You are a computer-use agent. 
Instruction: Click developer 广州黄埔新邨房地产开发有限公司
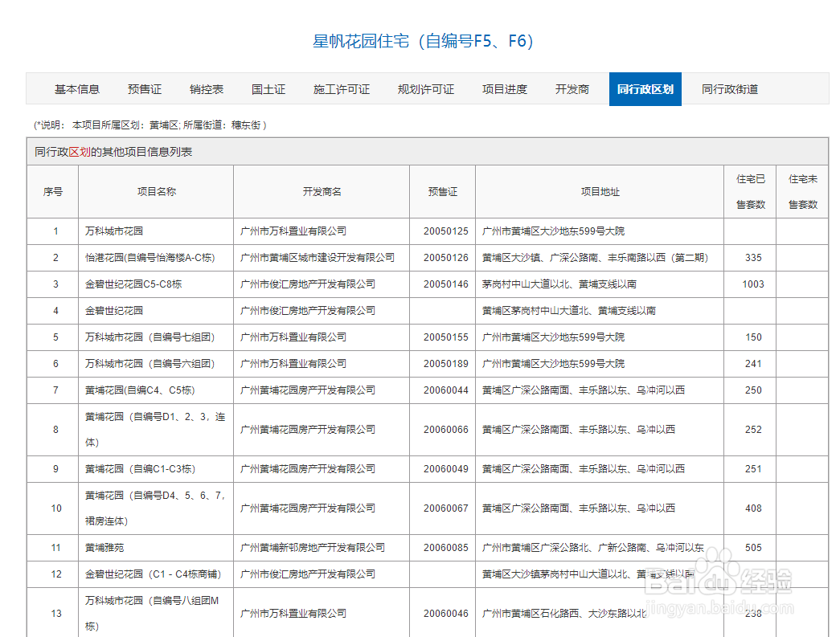coord(313,548)
